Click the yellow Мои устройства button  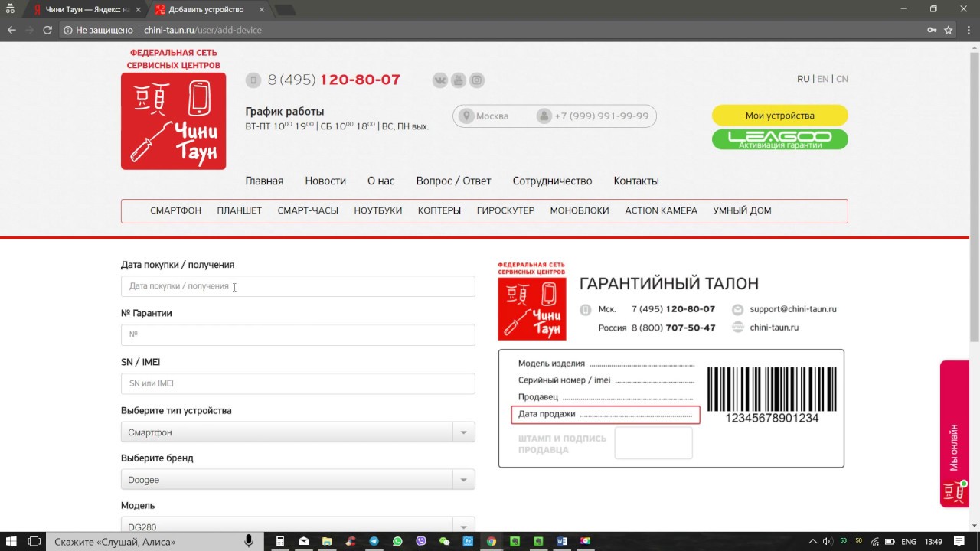point(779,116)
